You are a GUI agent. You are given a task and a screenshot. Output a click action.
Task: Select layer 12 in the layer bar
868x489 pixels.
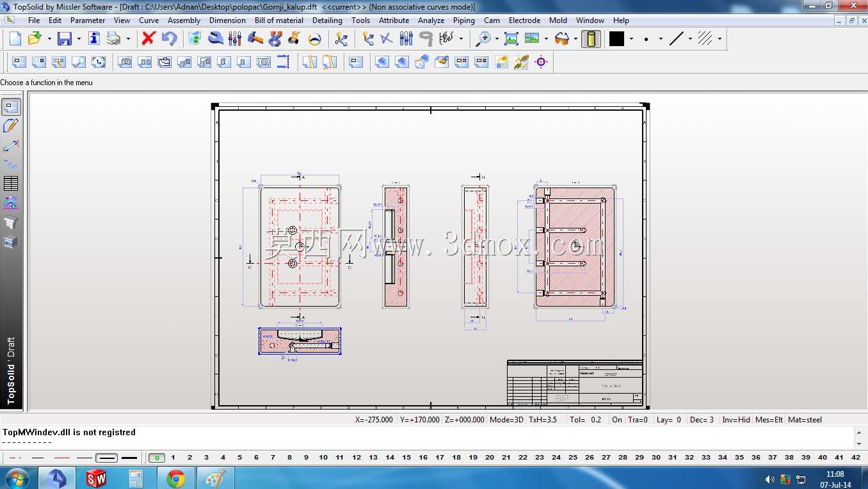tap(357, 458)
